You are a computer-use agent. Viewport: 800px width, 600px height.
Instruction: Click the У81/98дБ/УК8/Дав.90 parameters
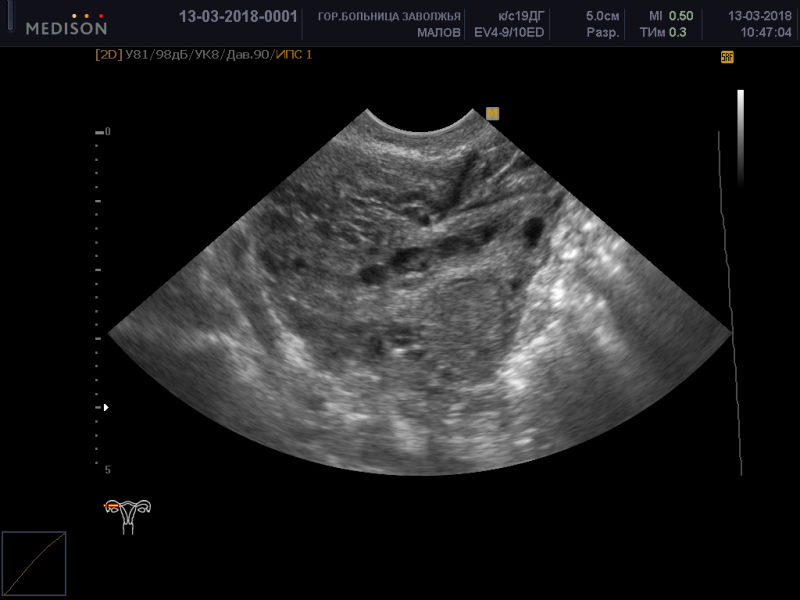pyautogui.click(x=199, y=55)
